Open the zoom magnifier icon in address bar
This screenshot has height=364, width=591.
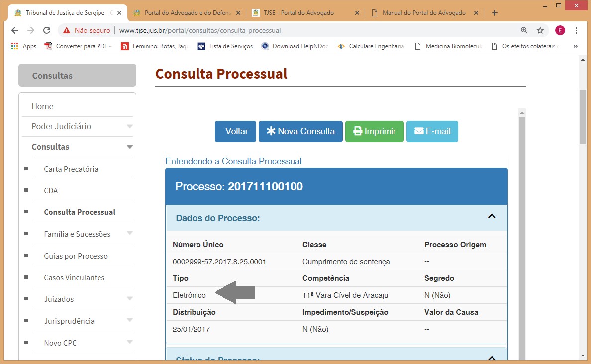pyautogui.click(x=524, y=30)
